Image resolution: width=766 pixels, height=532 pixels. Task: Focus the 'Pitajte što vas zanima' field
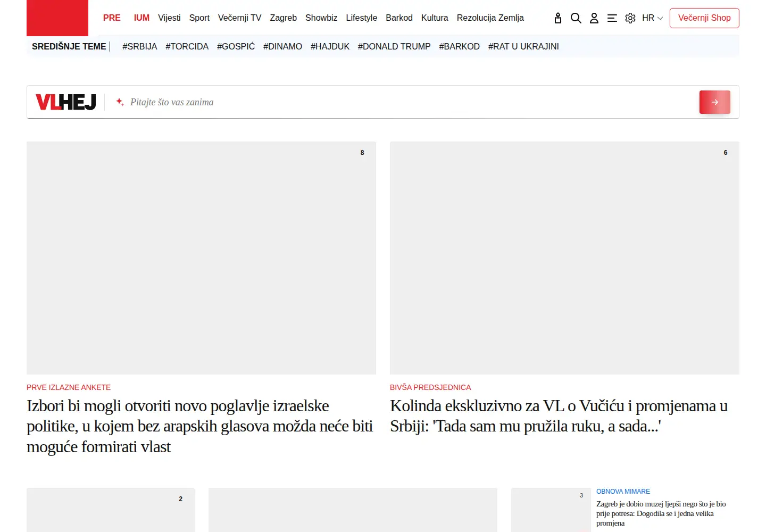[410, 102]
